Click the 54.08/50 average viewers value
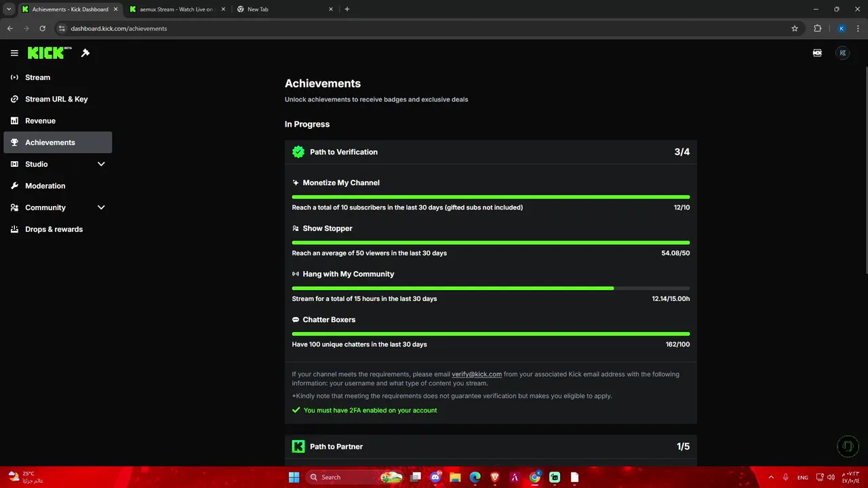 675,253
